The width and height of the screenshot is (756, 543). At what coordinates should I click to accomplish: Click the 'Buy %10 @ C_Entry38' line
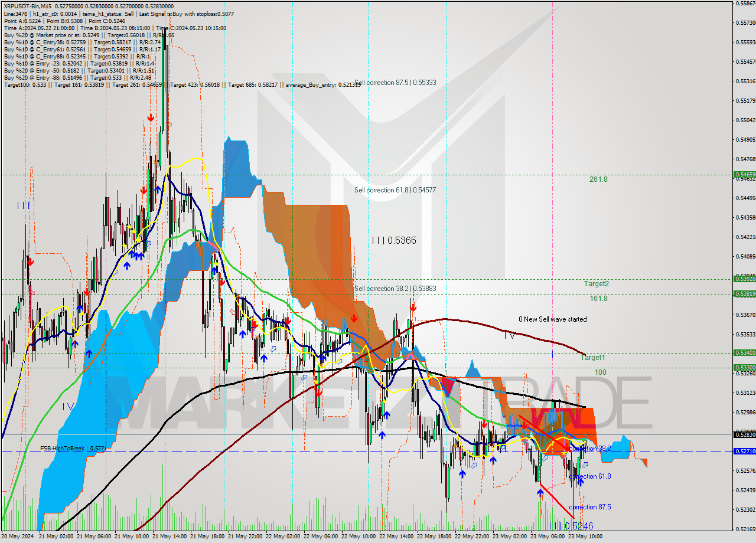(x=82, y=42)
